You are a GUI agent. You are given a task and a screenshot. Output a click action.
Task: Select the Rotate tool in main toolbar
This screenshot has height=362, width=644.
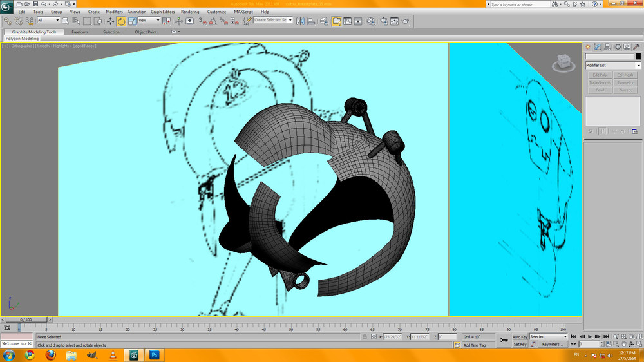tap(121, 21)
